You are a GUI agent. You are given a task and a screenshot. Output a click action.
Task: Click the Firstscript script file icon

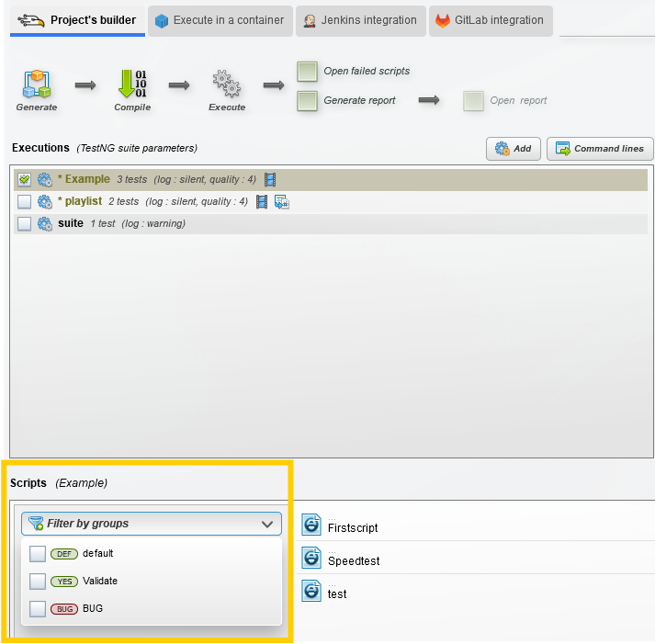[311, 525]
